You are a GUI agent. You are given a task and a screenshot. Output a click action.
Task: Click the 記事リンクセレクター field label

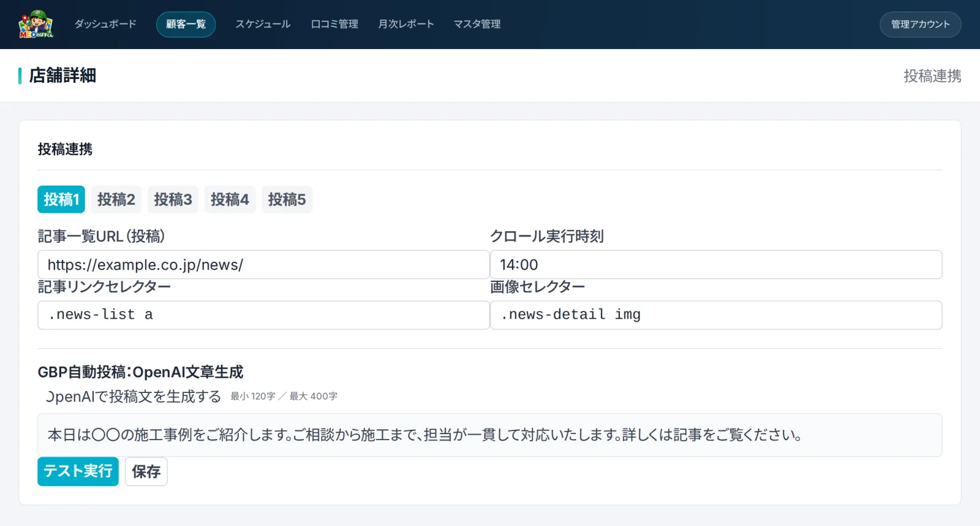coord(104,286)
